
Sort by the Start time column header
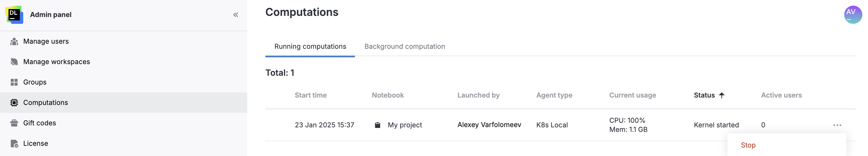(x=310, y=95)
